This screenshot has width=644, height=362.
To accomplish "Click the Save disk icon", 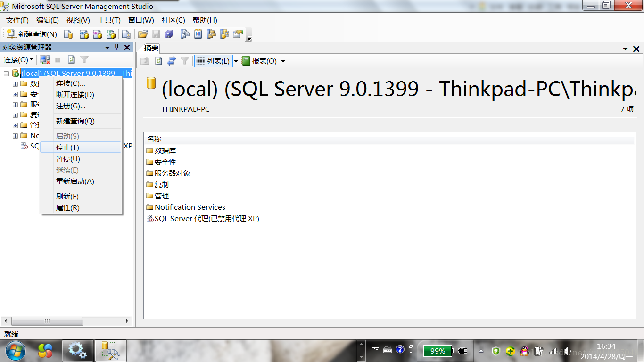I will pyautogui.click(x=156, y=34).
